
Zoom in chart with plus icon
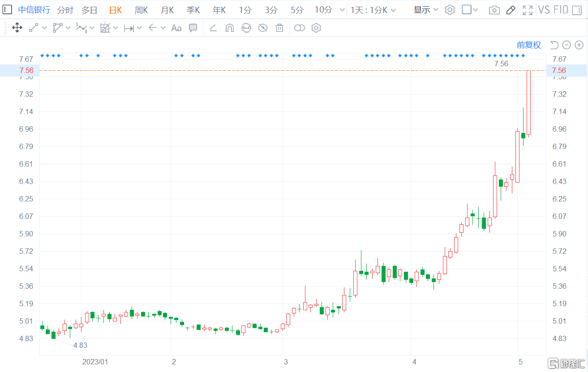pyautogui.click(x=579, y=45)
